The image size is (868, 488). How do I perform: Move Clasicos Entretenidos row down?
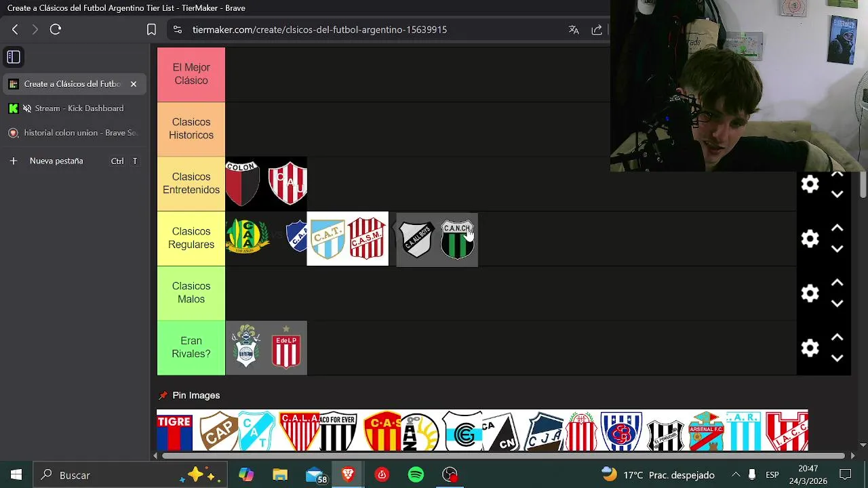(x=837, y=194)
